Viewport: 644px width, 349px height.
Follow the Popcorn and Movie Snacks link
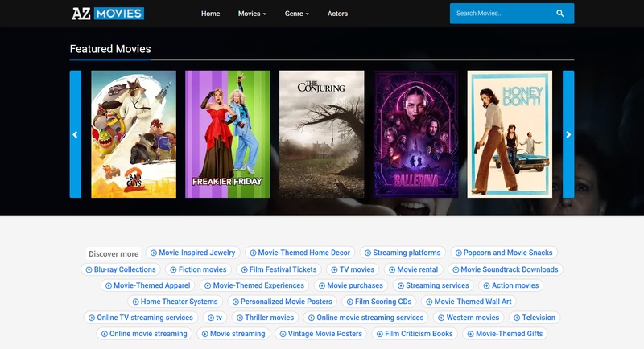(504, 253)
